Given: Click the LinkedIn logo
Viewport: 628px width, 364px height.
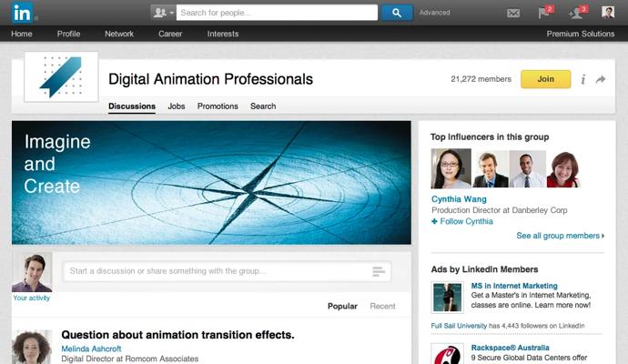Looking at the screenshot, I should [x=22, y=13].
